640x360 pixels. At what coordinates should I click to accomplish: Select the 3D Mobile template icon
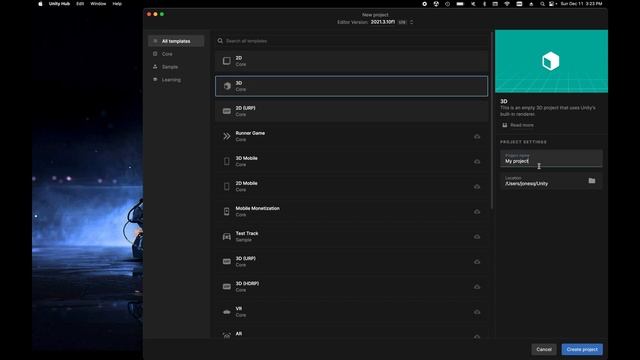[227, 162]
